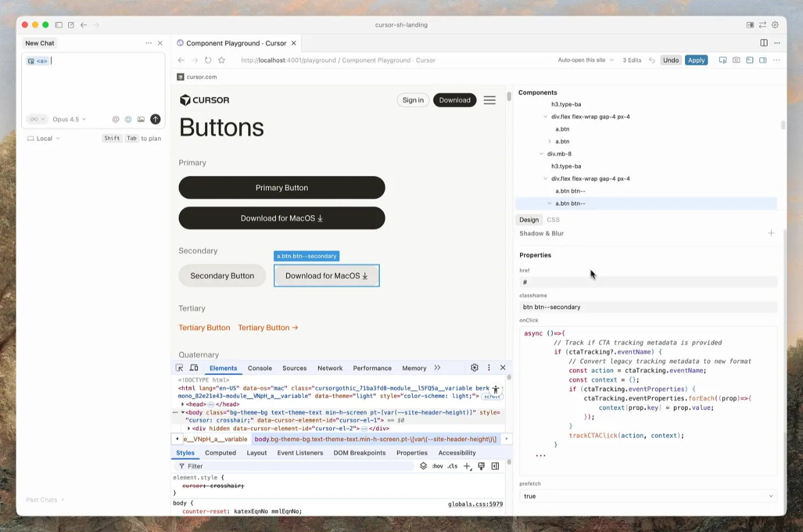Send the chat message with arrow button
The height and width of the screenshot is (532, 803).
tap(155, 119)
